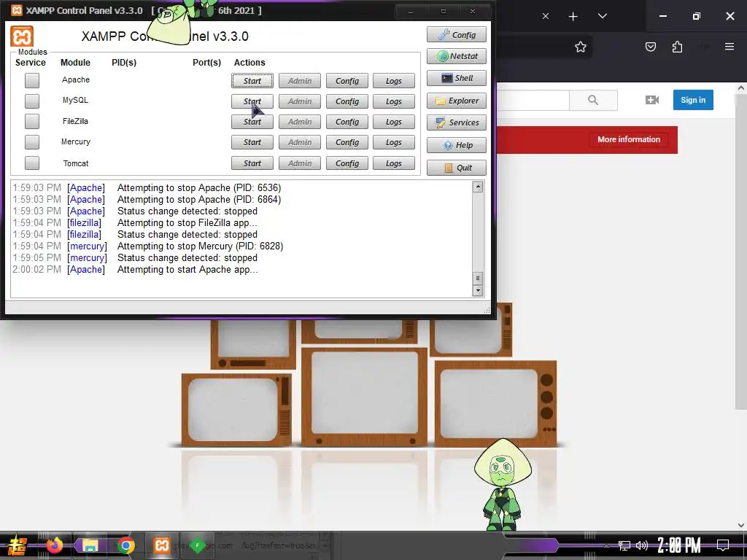Viewport: 747px width, 560px height.
Task: Open Netstat from the XAMPP side panel
Action: (457, 56)
